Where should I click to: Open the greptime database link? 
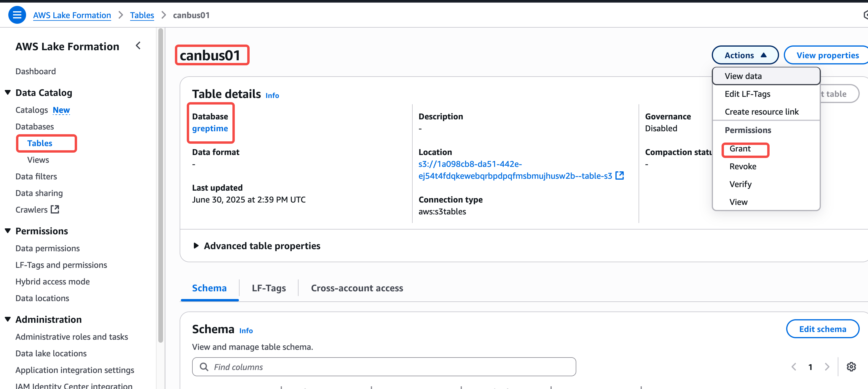pos(210,129)
